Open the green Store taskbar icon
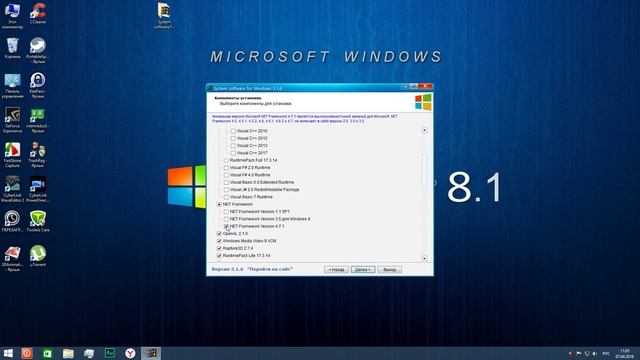Image resolution: width=640 pixels, height=360 pixels. coord(47,353)
